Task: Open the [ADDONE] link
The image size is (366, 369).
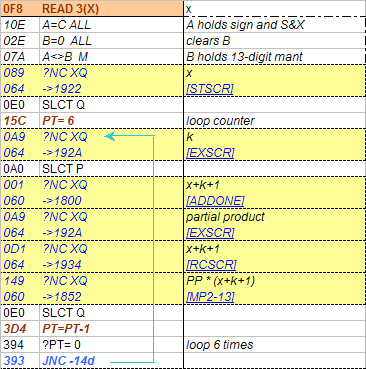Action: pyautogui.click(x=215, y=201)
